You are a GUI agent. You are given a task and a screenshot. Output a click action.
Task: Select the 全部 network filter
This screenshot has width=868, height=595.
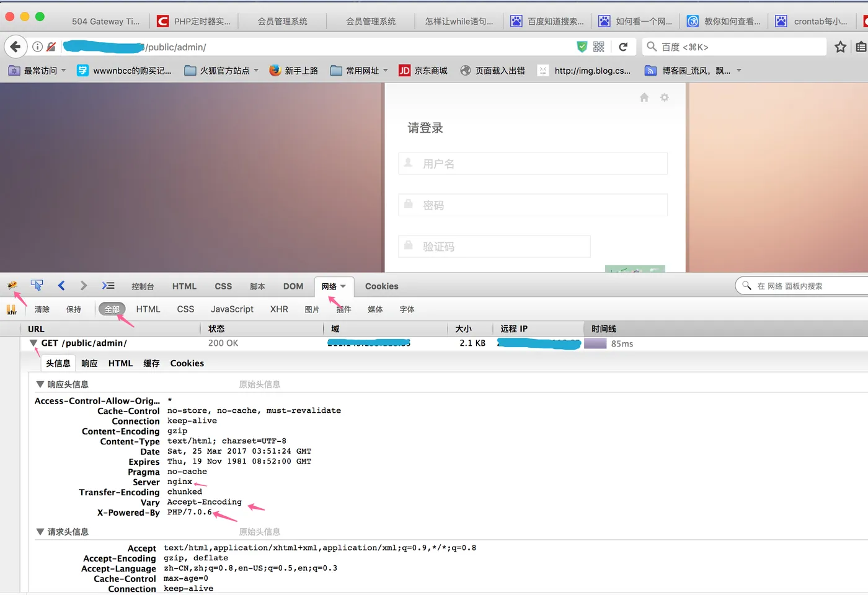(112, 309)
